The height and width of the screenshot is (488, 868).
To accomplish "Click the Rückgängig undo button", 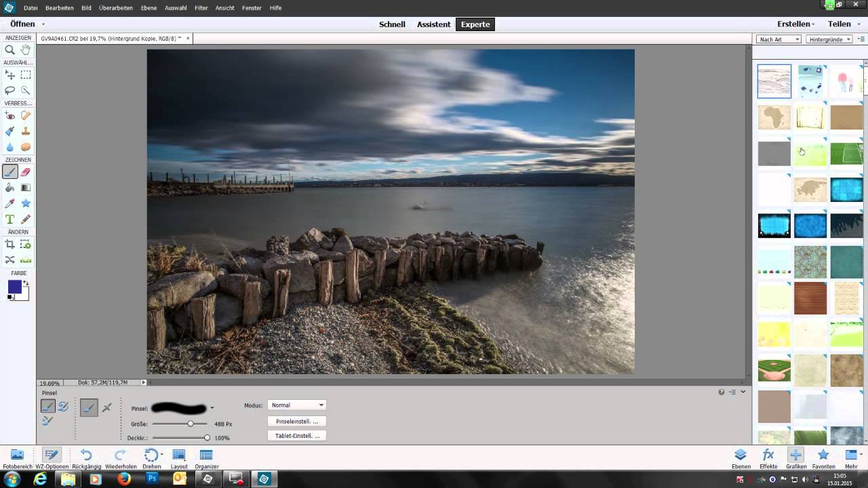I will [x=86, y=458].
